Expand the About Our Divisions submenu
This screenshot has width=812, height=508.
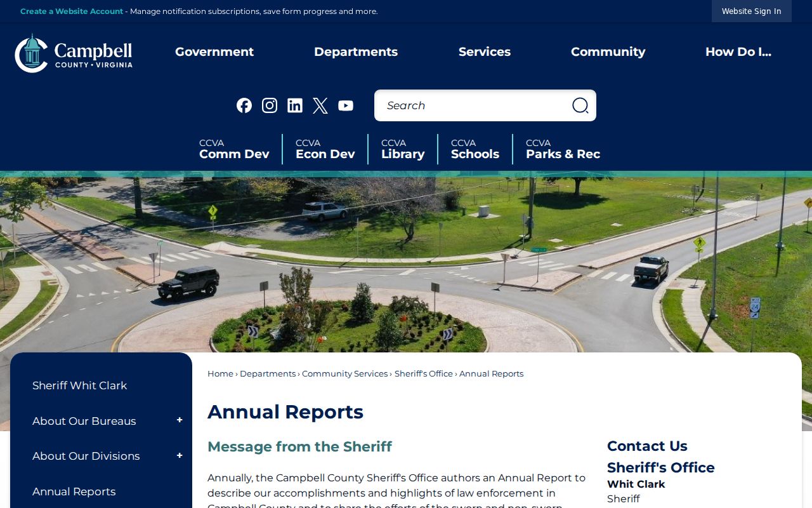(x=180, y=456)
